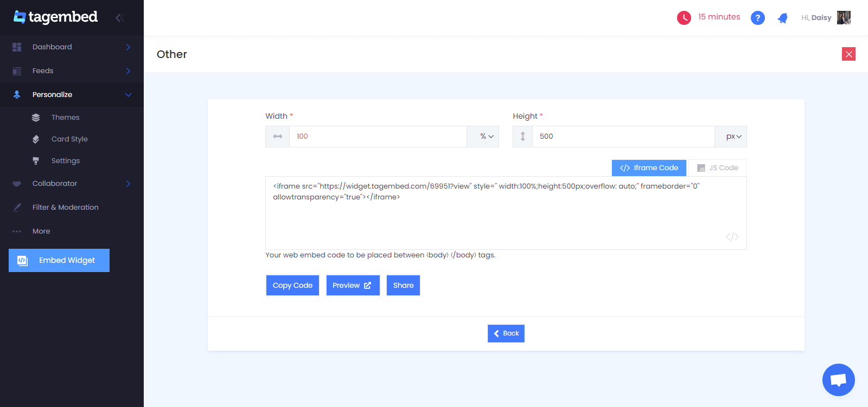This screenshot has height=407, width=868.
Task: Click the Feeds list icon
Action: click(17, 71)
